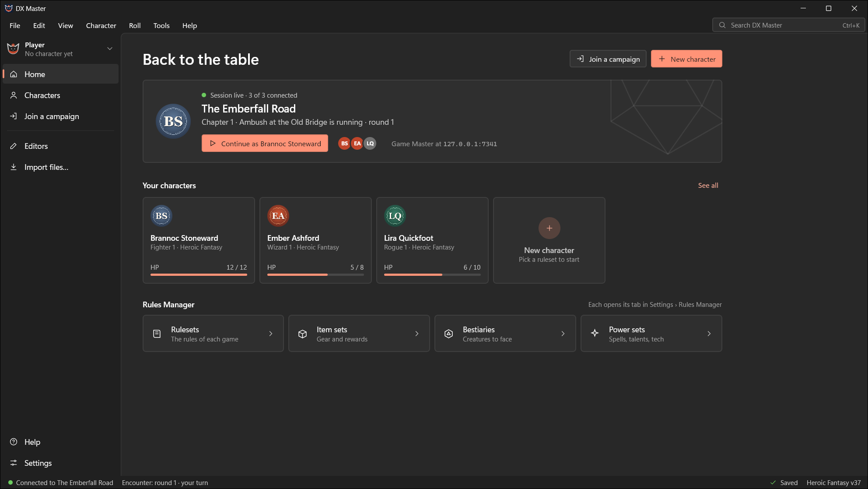Open the File menu
868x489 pixels.
[15, 25]
